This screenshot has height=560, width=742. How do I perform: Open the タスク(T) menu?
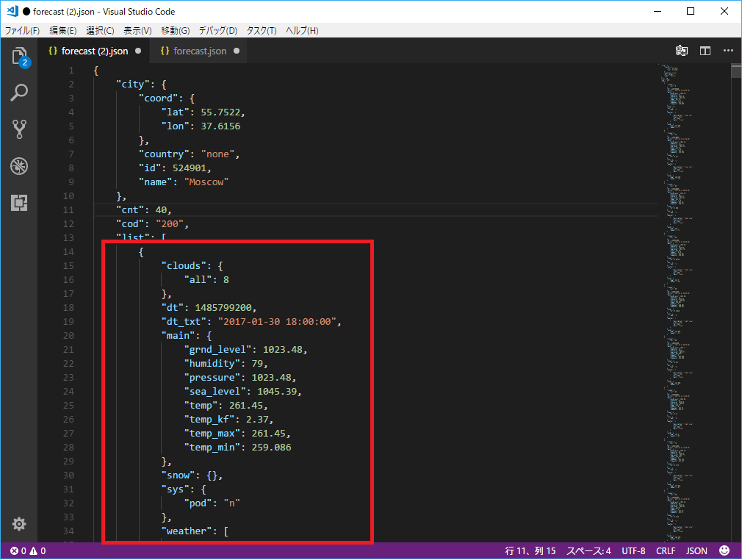(x=262, y=31)
